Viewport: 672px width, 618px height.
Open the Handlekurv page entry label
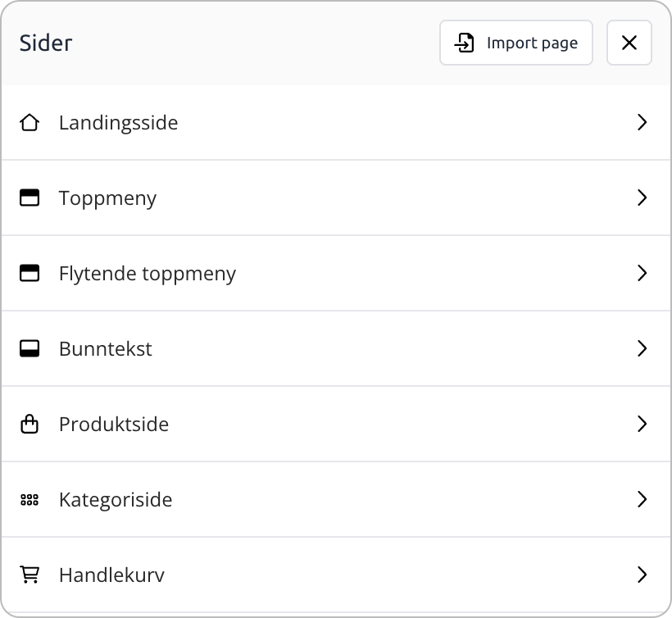pyautogui.click(x=111, y=575)
